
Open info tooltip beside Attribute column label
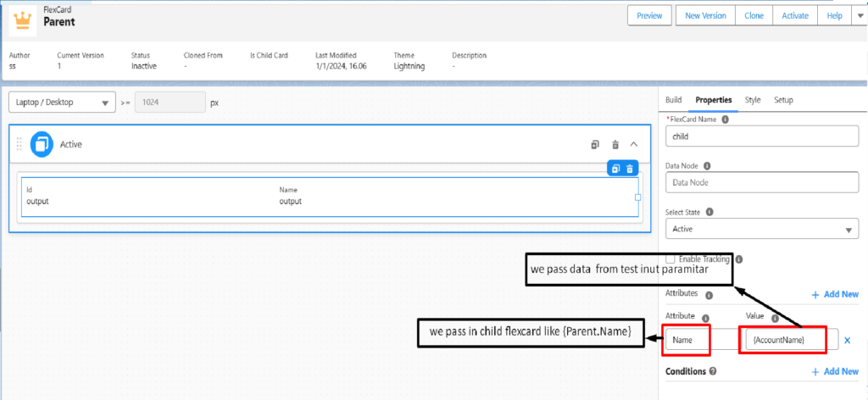point(706,318)
